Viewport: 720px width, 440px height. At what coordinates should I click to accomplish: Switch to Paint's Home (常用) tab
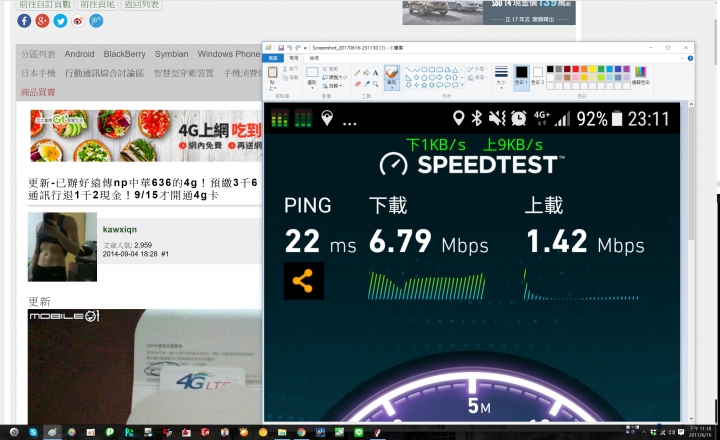click(x=294, y=58)
